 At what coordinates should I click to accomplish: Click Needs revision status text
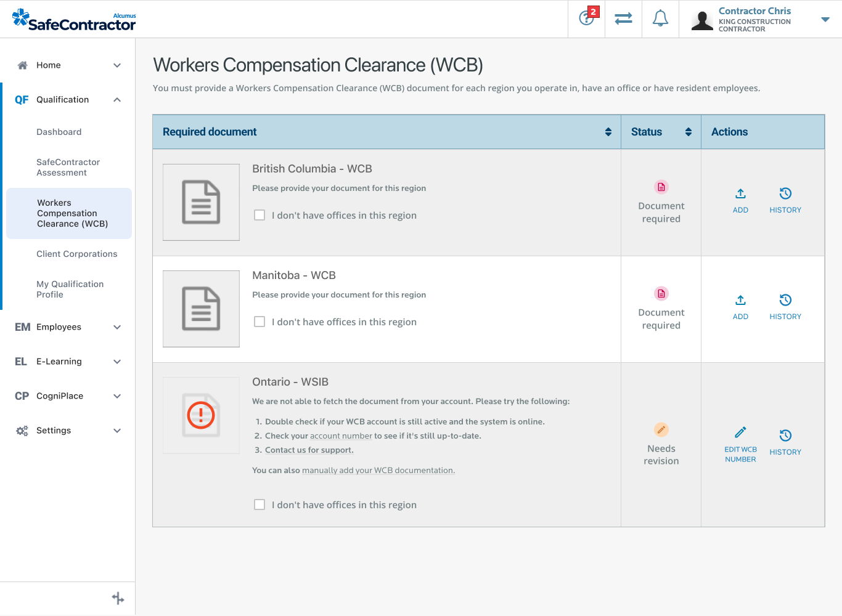pyautogui.click(x=661, y=455)
